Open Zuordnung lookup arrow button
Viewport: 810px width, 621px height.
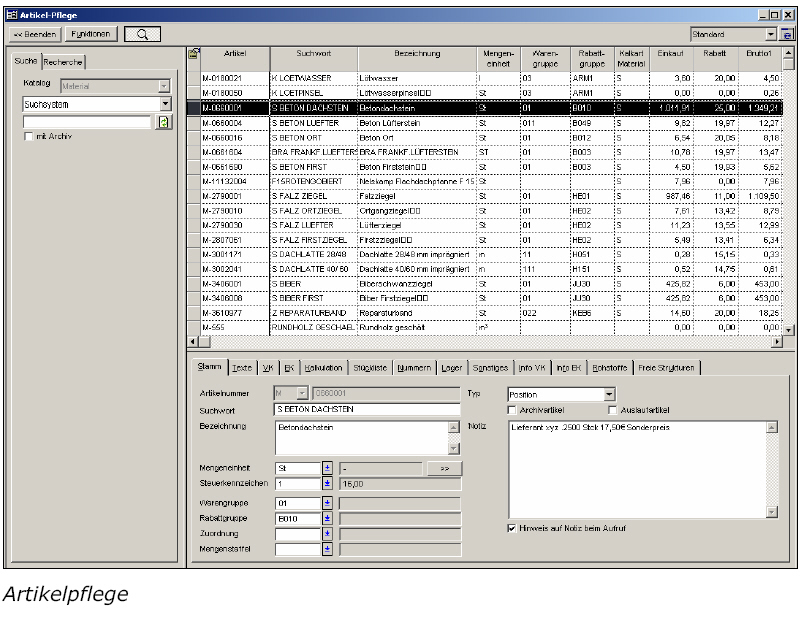coord(327,534)
